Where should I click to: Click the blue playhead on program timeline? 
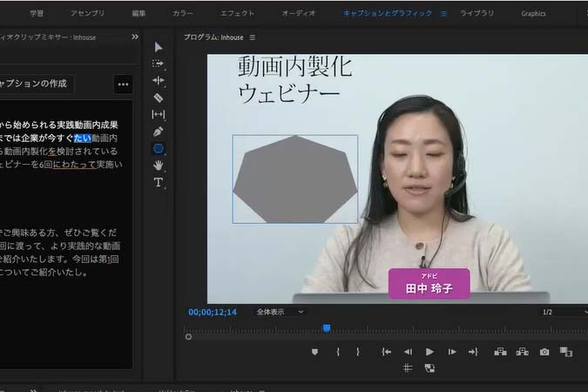[x=327, y=328]
